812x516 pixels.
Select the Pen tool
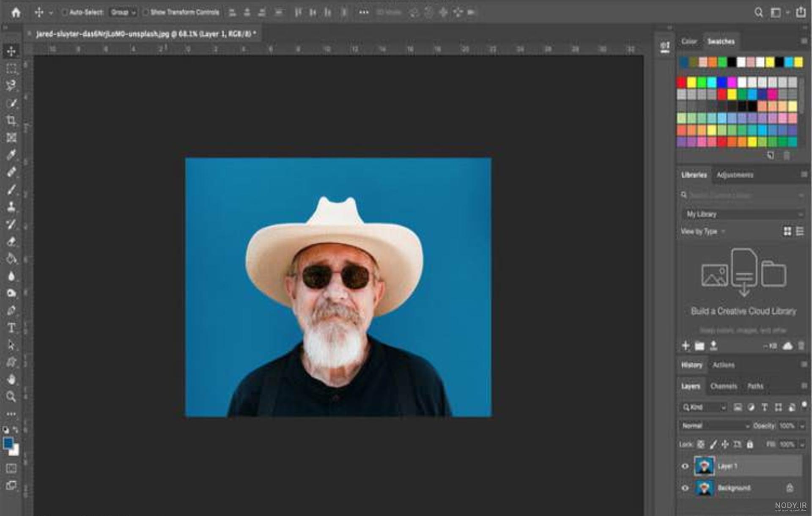[11, 310]
